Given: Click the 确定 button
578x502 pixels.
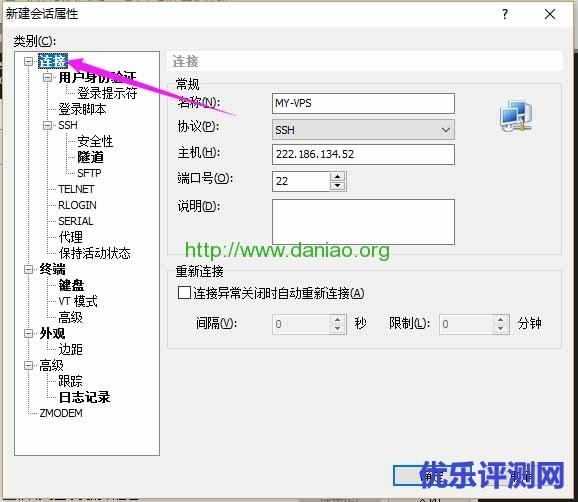Looking at the screenshot, I should pyautogui.click(x=431, y=476).
